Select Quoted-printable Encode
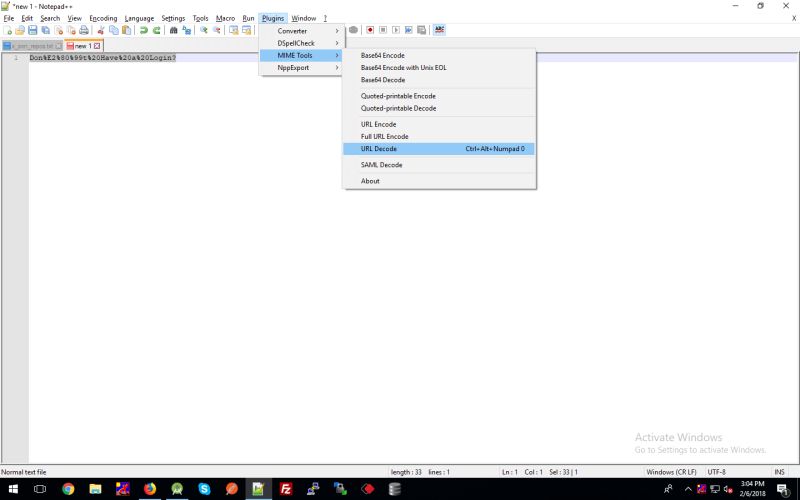The width and height of the screenshot is (800, 500). click(x=439, y=96)
